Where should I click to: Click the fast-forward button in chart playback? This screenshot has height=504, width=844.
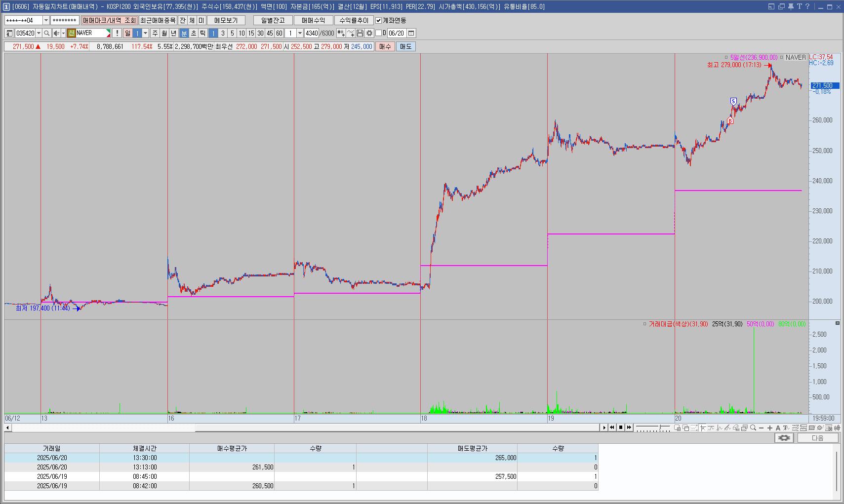point(629,427)
